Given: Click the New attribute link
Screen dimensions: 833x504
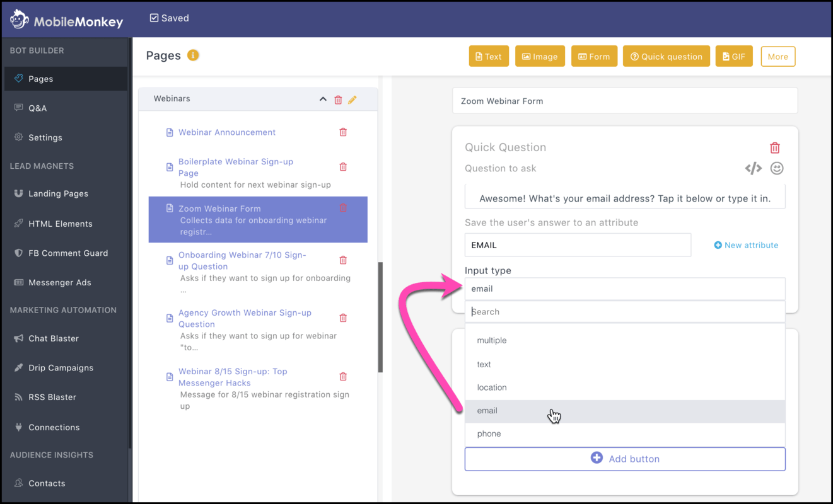Looking at the screenshot, I should pos(746,245).
